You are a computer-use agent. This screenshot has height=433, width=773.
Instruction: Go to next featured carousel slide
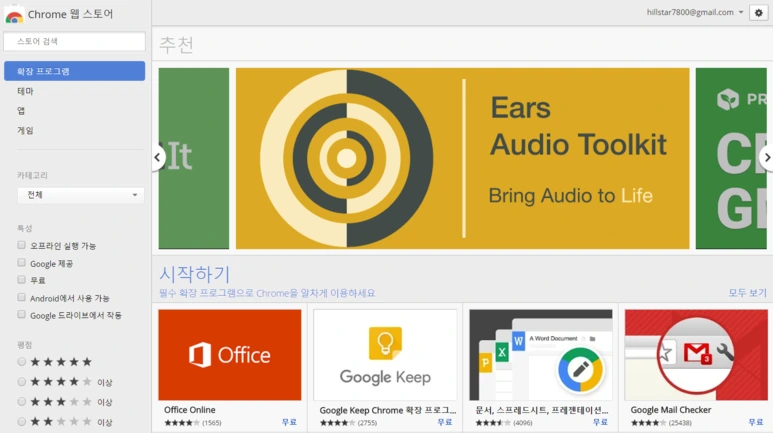pos(767,158)
